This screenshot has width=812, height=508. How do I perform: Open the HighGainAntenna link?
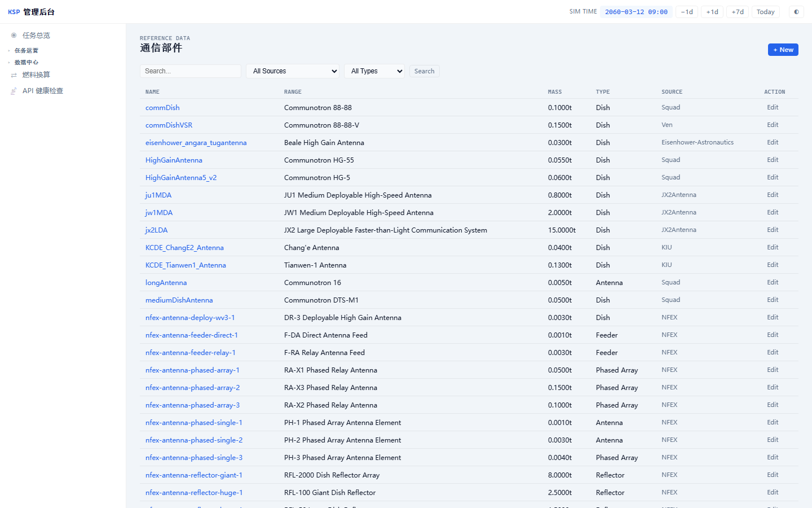tap(174, 160)
